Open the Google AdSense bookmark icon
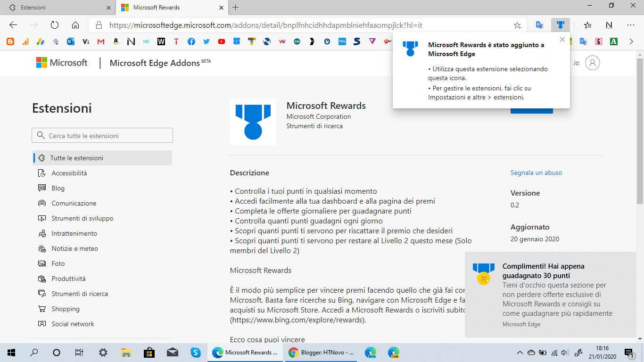Screen dimensions: 644x362 (x=41, y=41)
